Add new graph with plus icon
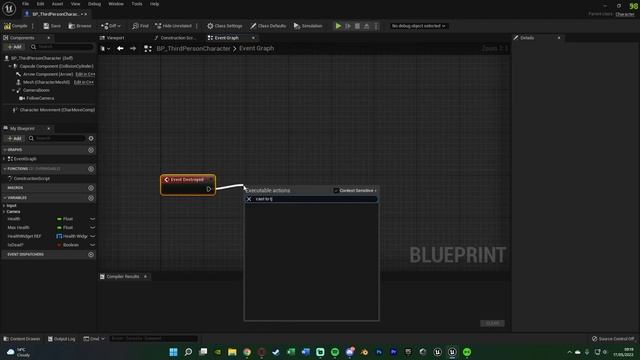 (91, 150)
